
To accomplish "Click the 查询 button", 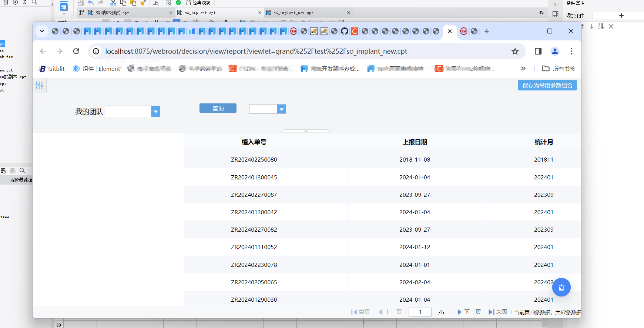I will (218, 108).
